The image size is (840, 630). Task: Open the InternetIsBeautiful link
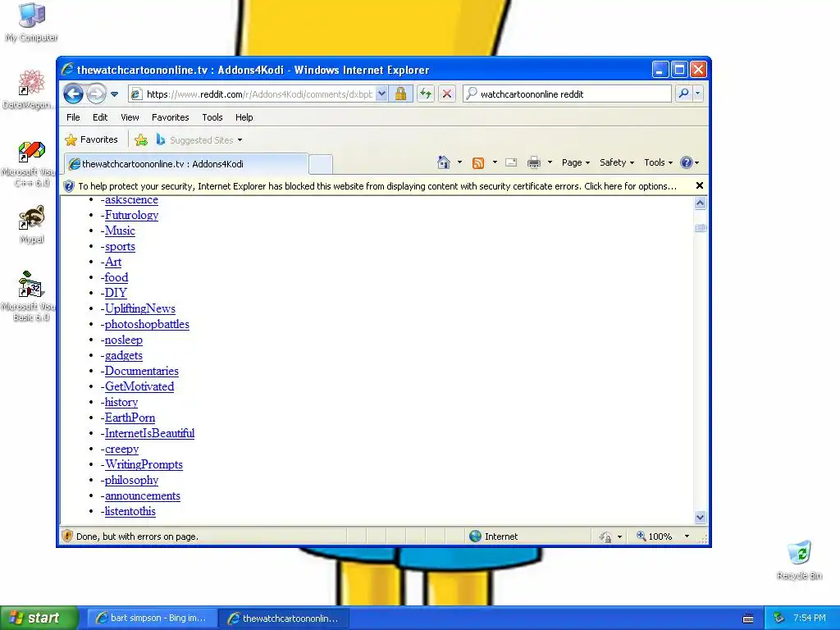point(149,433)
